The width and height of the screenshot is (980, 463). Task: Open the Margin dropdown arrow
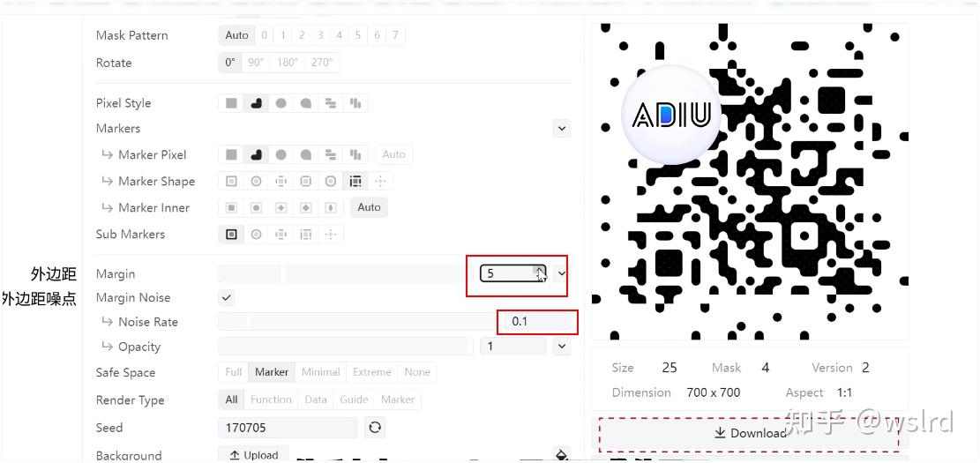pyautogui.click(x=561, y=273)
